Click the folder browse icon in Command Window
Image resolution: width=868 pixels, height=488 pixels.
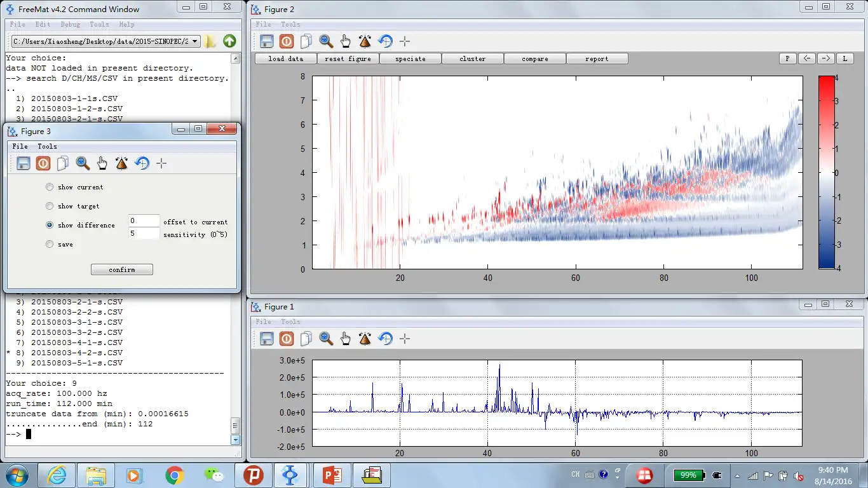tap(210, 41)
